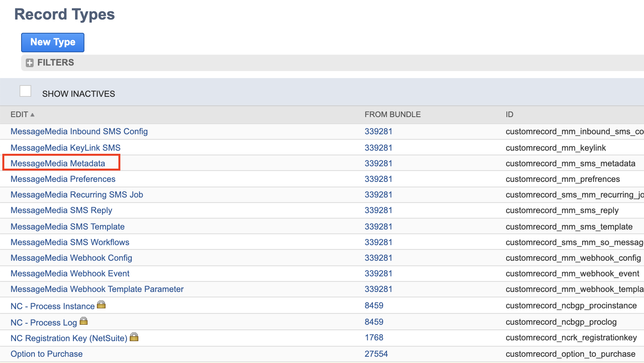Click the lock icon beside NC - Process Log

pyautogui.click(x=84, y=321)
